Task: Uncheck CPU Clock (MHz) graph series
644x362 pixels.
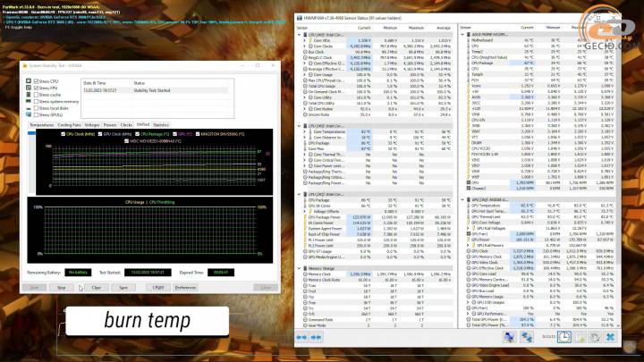Action: [x=63, y=134]
